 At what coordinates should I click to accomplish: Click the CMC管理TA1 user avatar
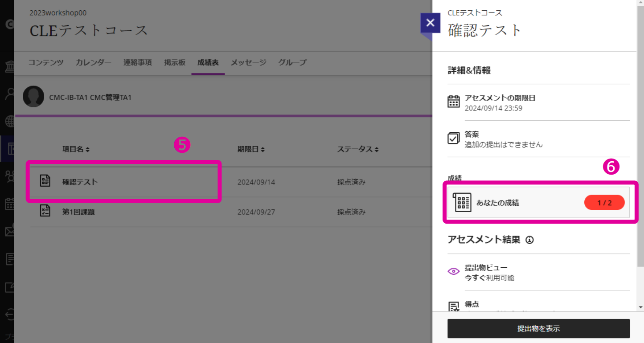click(33, 97)
